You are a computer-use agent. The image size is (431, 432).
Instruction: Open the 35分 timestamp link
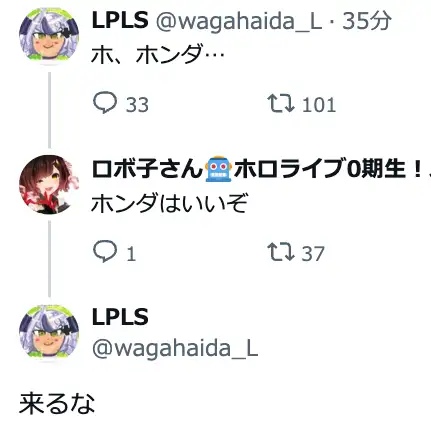[x=367, y=20]
